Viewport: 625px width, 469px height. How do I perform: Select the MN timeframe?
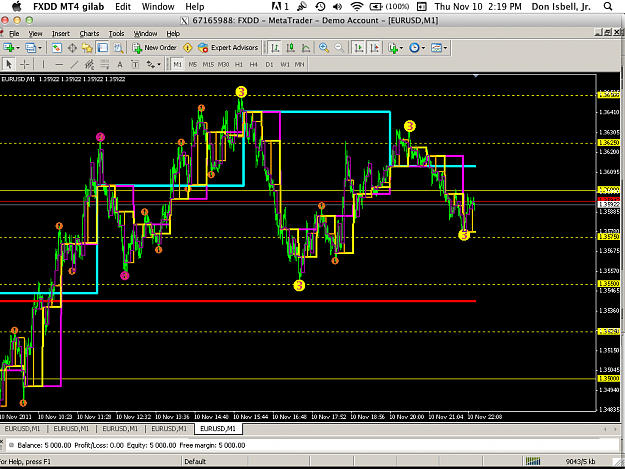coord(299,64)
